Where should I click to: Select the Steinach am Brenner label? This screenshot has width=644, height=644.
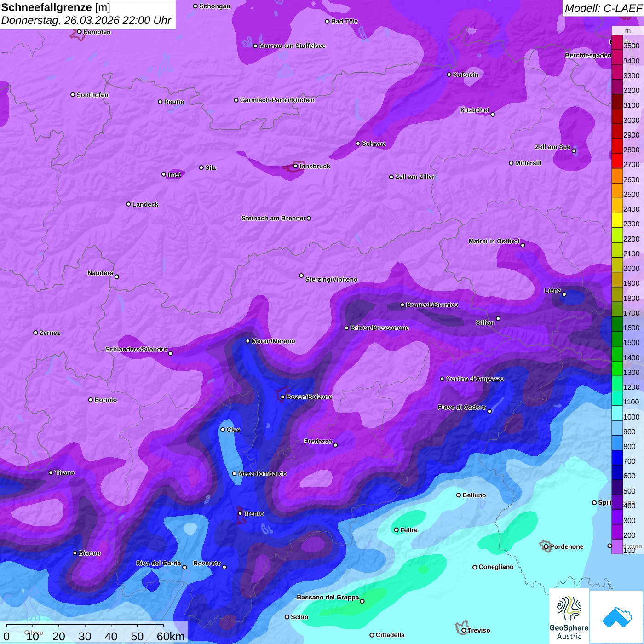pos(274,218)
